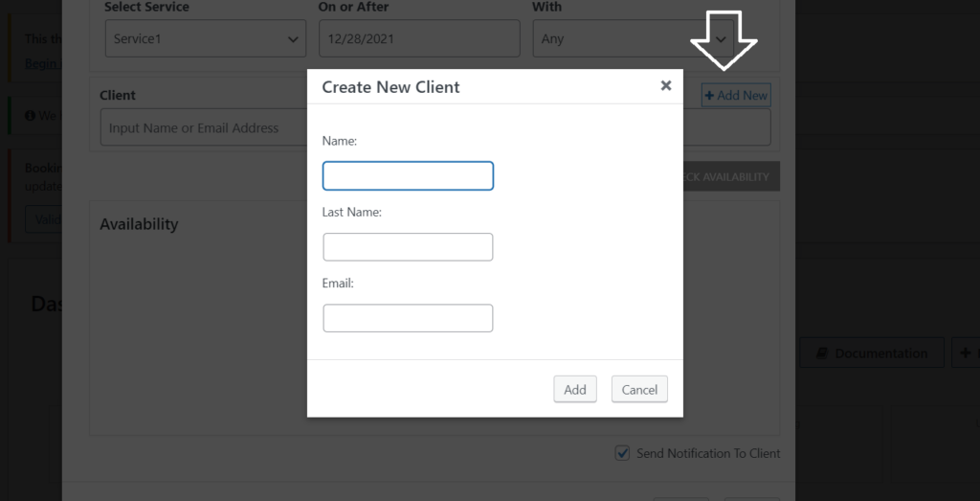This screenshot has width=980, height=501.
Task: Click the info icon in notice bar
Action: click(x=30, y=116)
